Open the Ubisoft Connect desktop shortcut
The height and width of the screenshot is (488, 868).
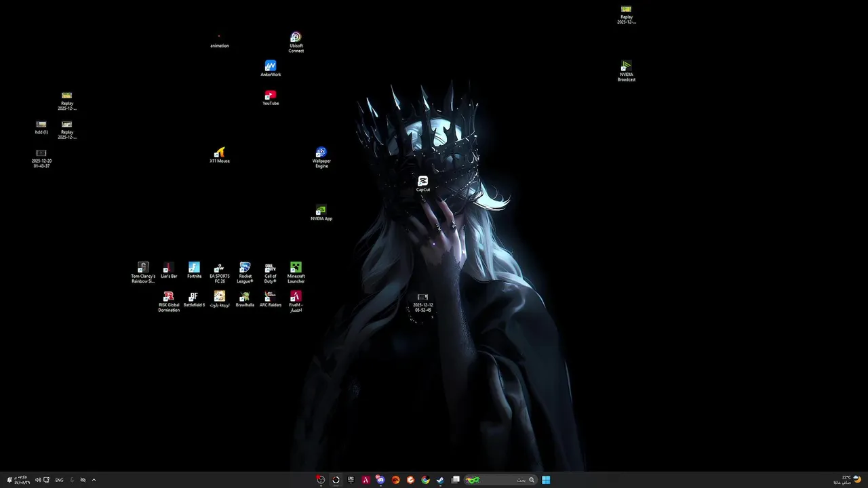tap(296, 42)
